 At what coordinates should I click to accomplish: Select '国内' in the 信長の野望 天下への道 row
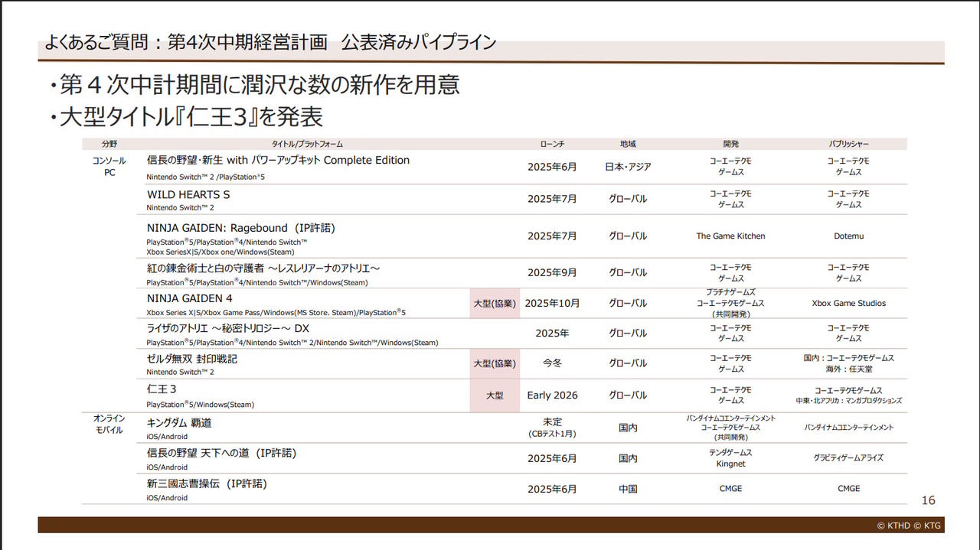(x=628, y=458)
